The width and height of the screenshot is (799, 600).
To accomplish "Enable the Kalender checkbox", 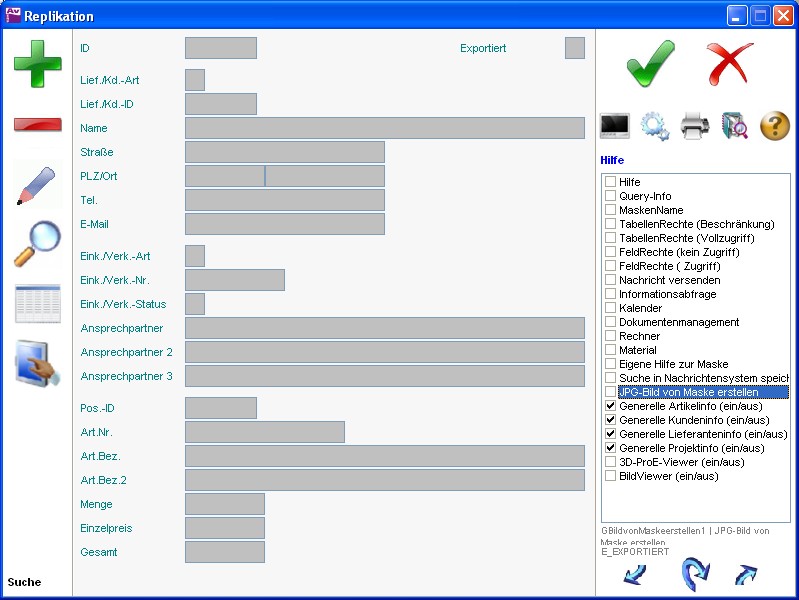I will [610, 309].
